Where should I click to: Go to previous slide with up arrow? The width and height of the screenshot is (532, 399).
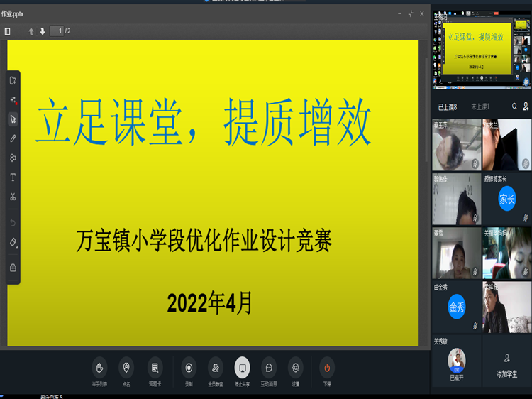coord(31,31)
